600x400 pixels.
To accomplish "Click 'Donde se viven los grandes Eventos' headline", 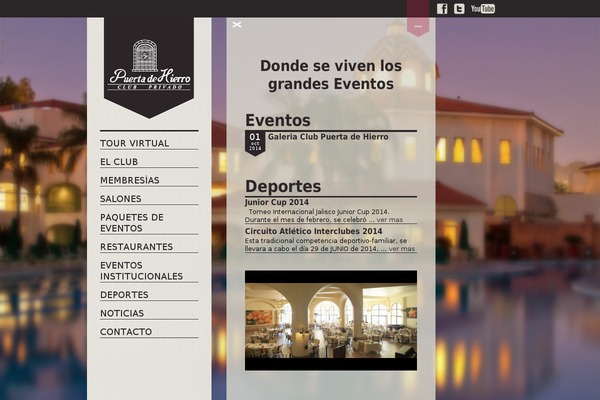I will [x=331, y=75].
